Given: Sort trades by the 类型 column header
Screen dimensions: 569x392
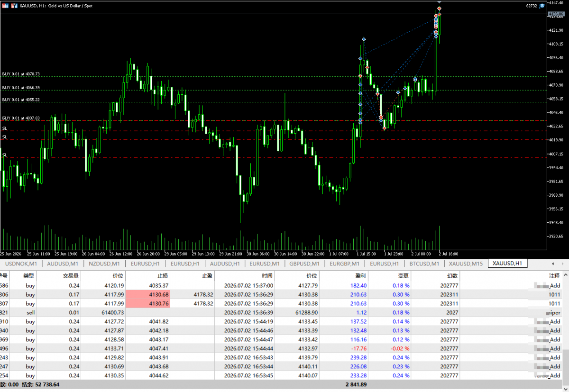Looking at the screenshot, I should [x=29, y=275].
